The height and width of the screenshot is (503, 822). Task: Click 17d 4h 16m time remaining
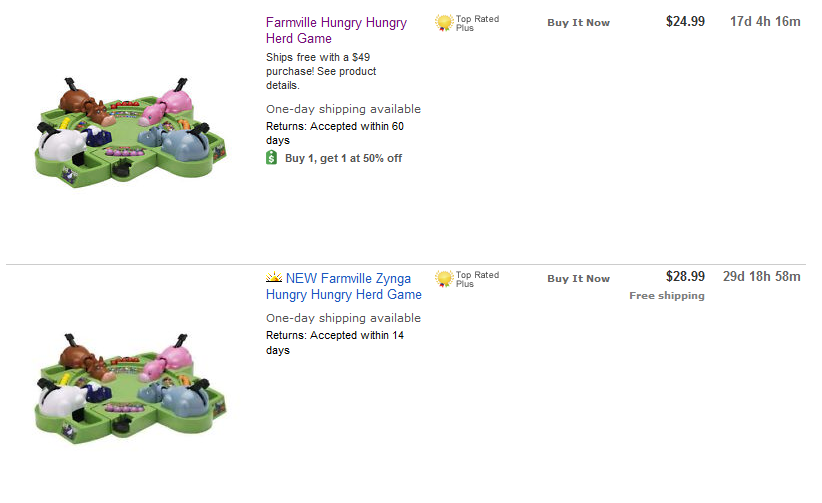[765, 22]
